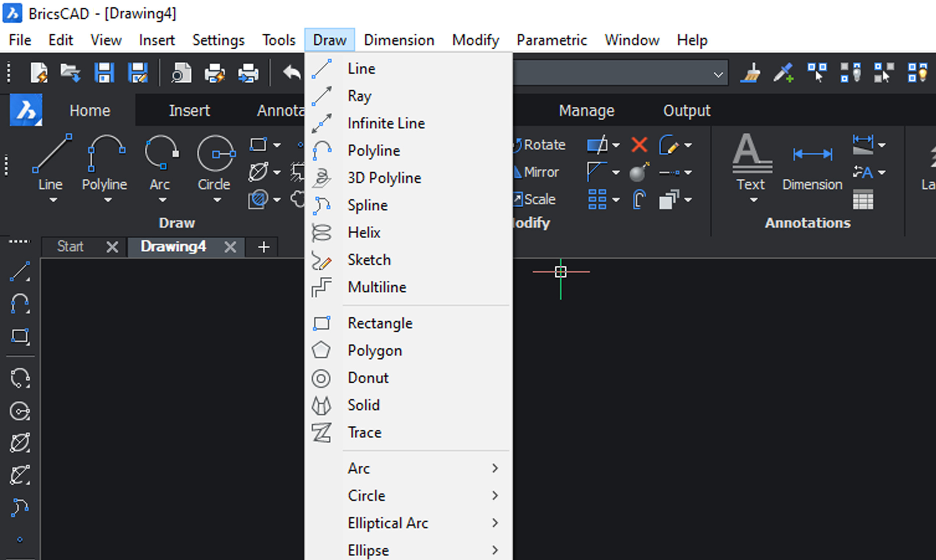Select the Arc drawing tool
The height and width of the screenshot is (560, 936).
(360, 468)
